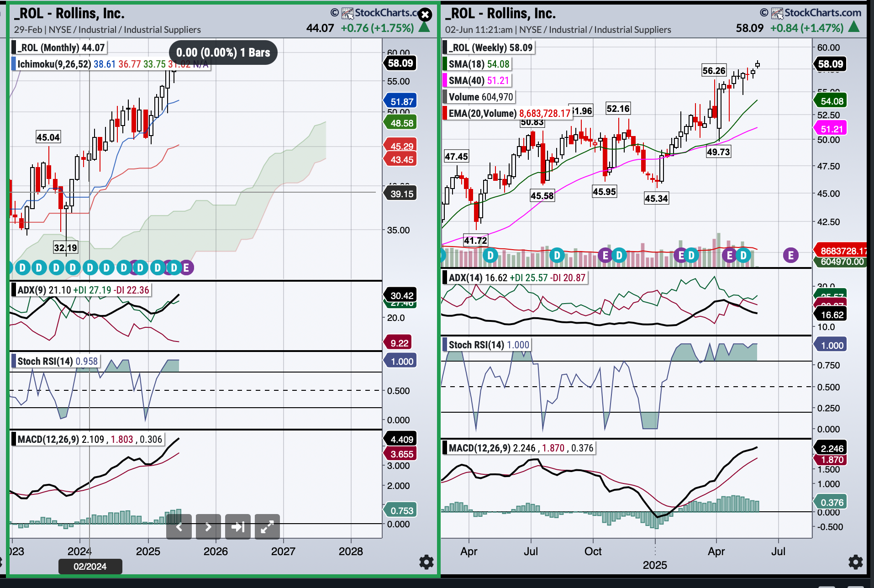874x588 pixels.
Task: Click the green 54.08 axis tag on weekly chart
Action: [x=831, y=101]
